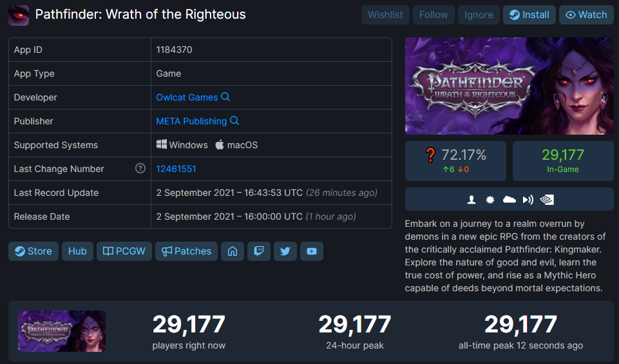Search by developer using magnifier beside Owlcat Games
The height and width of the screenshot is (364, 619).
[225, 97]
